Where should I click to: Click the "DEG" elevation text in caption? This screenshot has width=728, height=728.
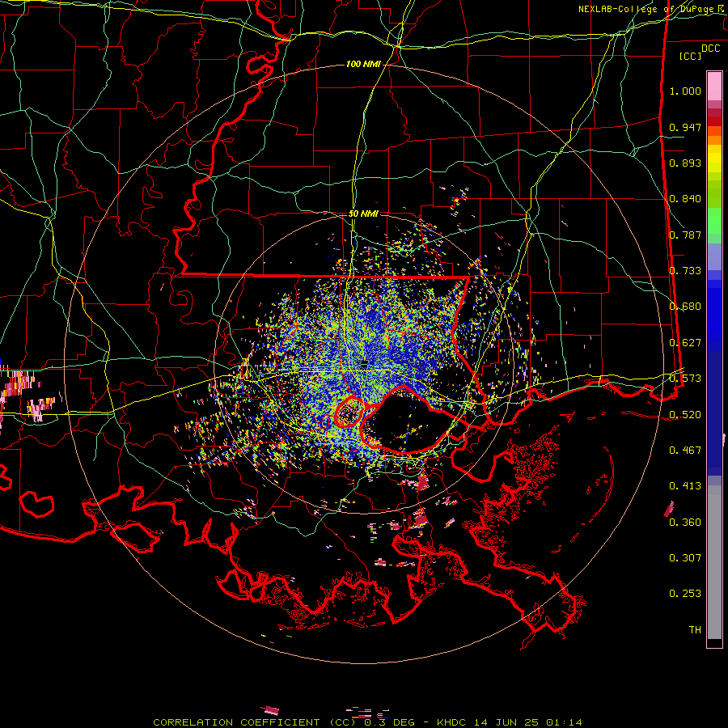(x=404, y=722)
